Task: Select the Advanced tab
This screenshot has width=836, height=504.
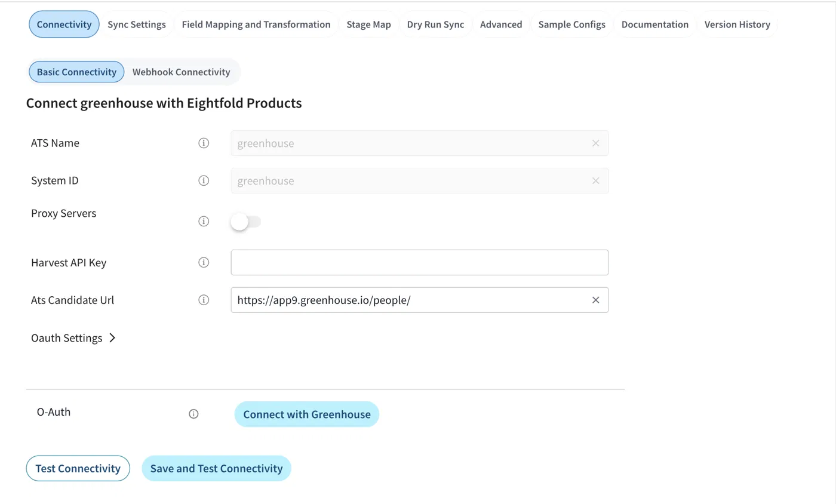Action: tap(501, 24)
